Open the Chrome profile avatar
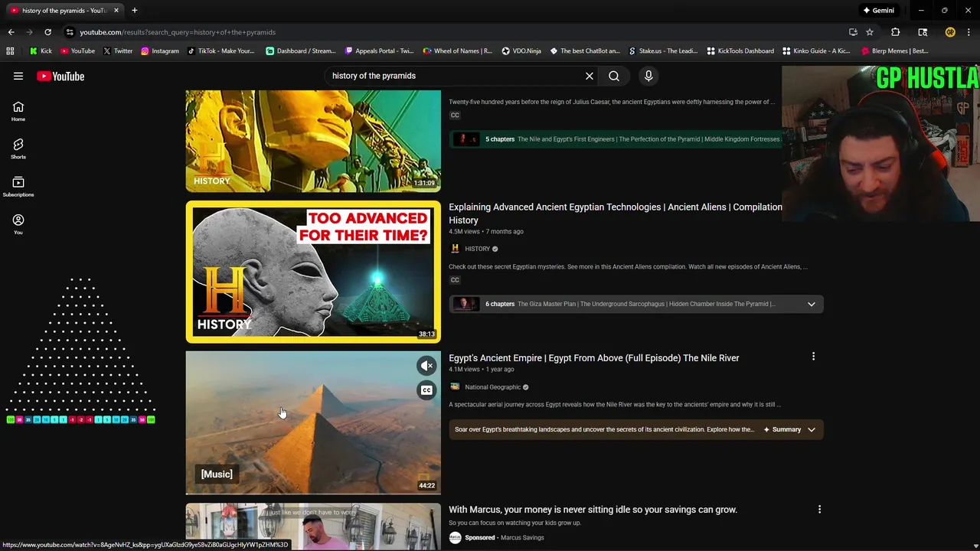This screenshot has height=551, width=980. click(x=950, y=32)
